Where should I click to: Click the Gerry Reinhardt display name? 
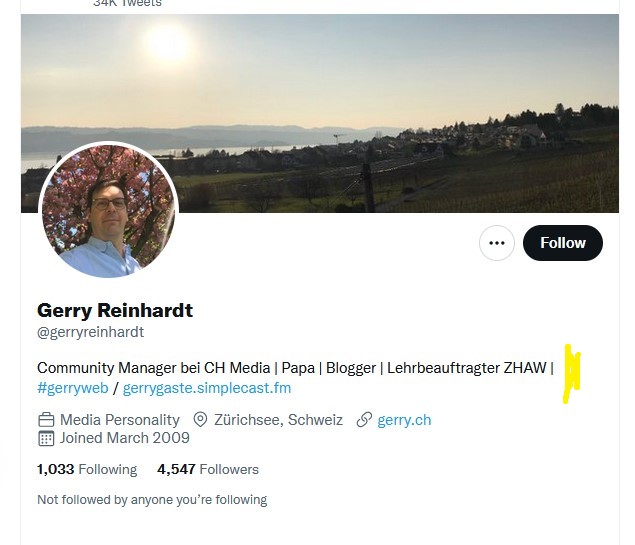(x=115, y=310)
